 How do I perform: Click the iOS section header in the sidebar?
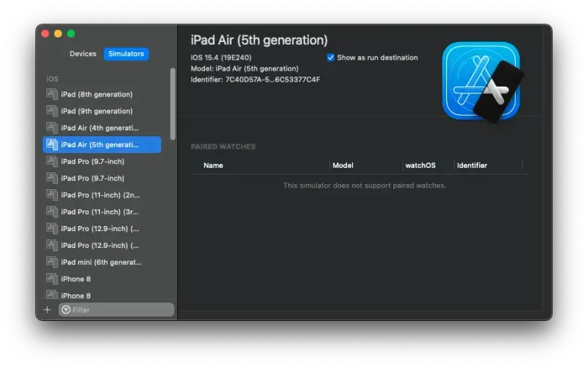coord(52,79)
